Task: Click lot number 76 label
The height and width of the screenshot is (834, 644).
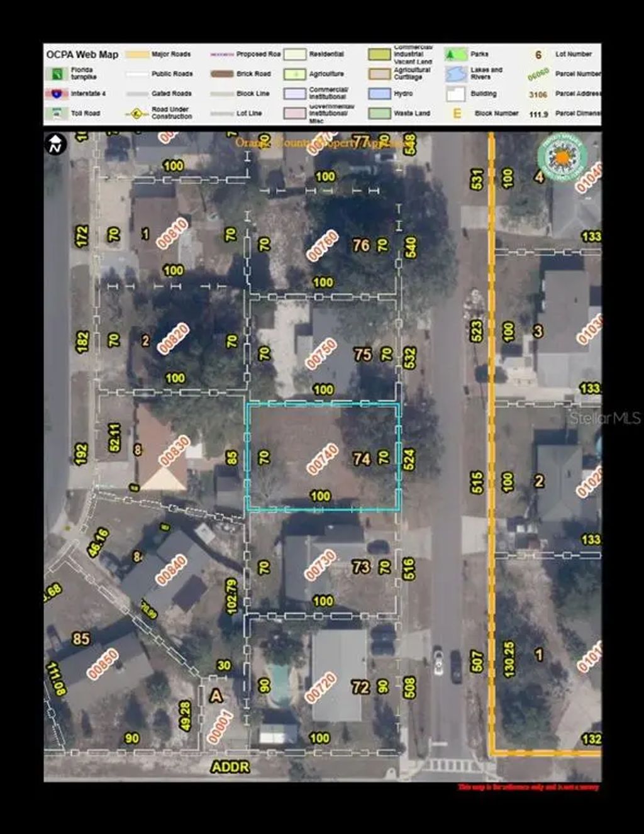Action: [x=361, y=245]
